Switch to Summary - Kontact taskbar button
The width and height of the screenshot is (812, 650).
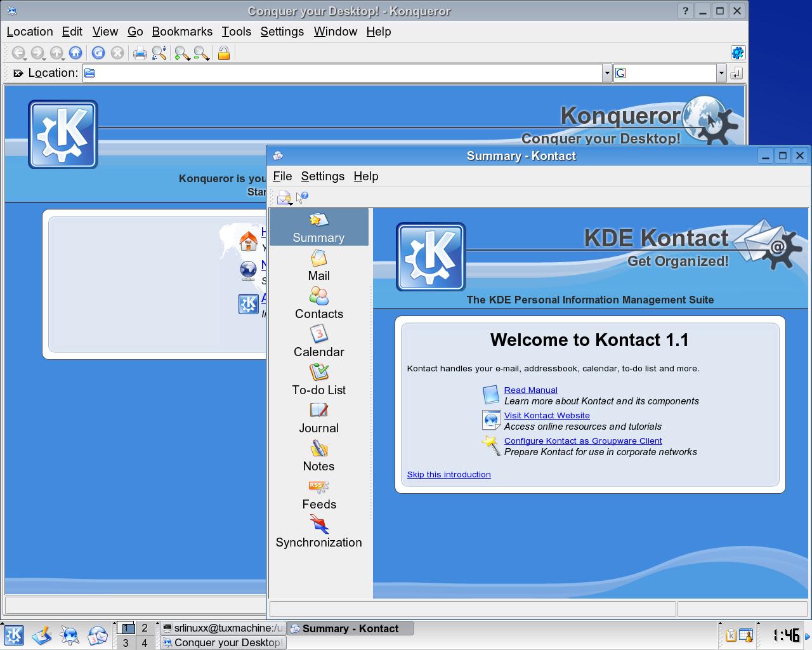pyautogui.click(x=350, y=628)
